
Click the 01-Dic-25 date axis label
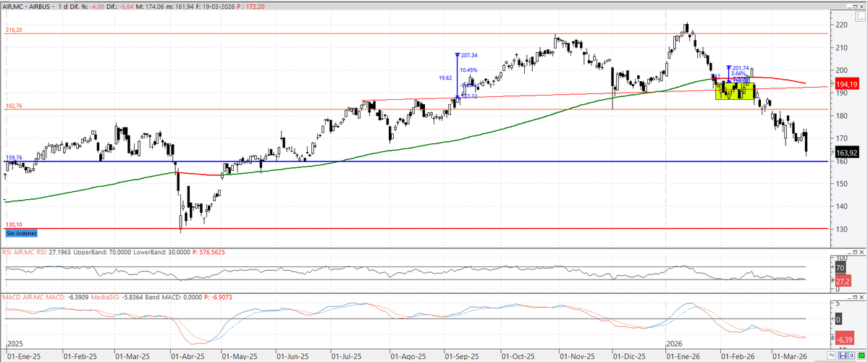pyautogui.click(x=628, y=356)
